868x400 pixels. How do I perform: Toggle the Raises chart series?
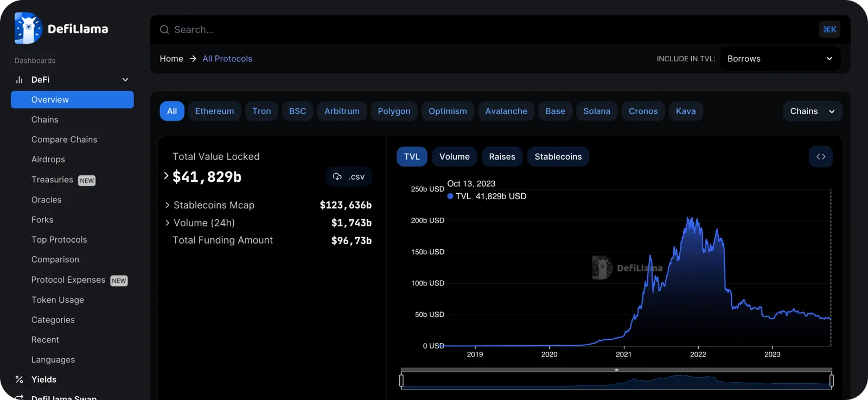tap(502, 157)
